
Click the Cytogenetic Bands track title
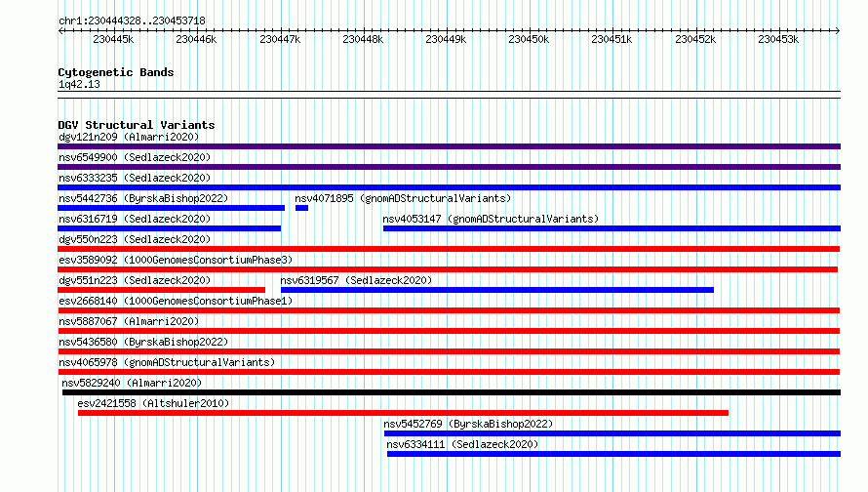tap(116, 72)
